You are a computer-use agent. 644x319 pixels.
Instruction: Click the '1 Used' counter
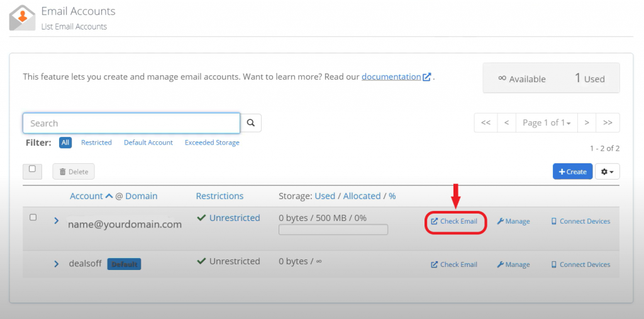coord(589,78)
